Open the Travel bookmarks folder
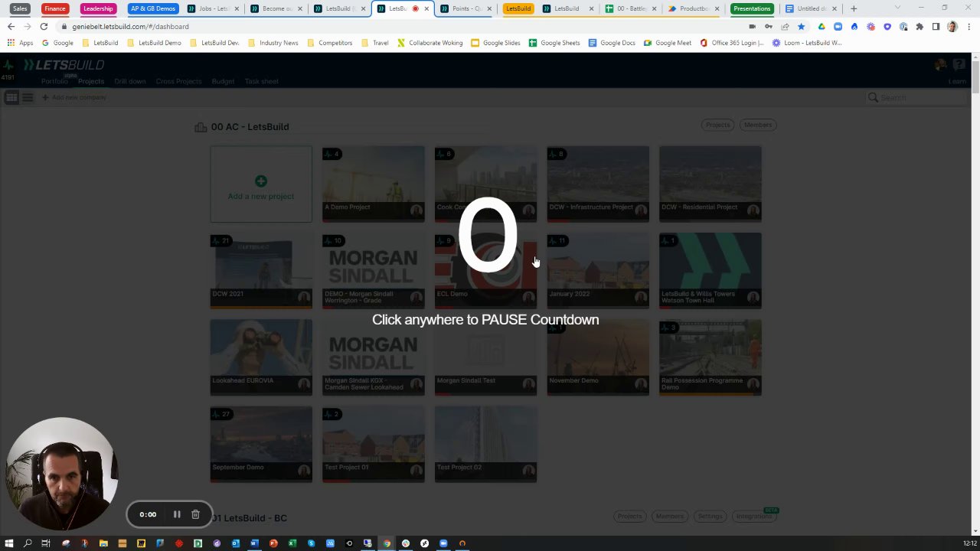Screen dimensions: 980x551 pos(374,43)
